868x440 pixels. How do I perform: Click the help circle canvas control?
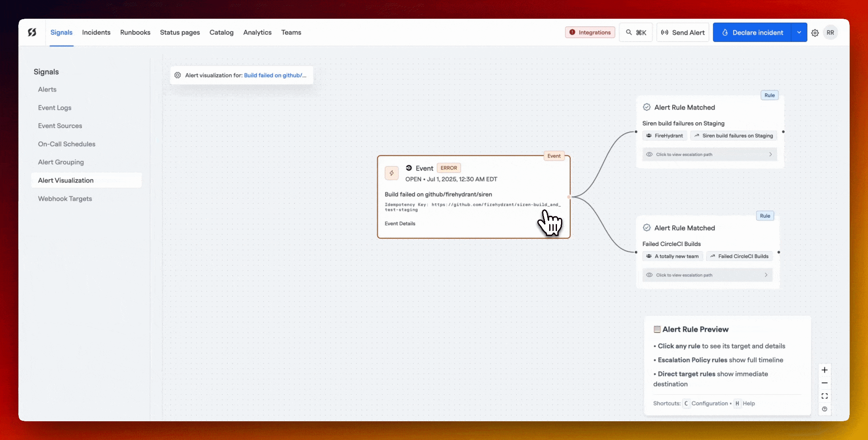pos(824,409)
